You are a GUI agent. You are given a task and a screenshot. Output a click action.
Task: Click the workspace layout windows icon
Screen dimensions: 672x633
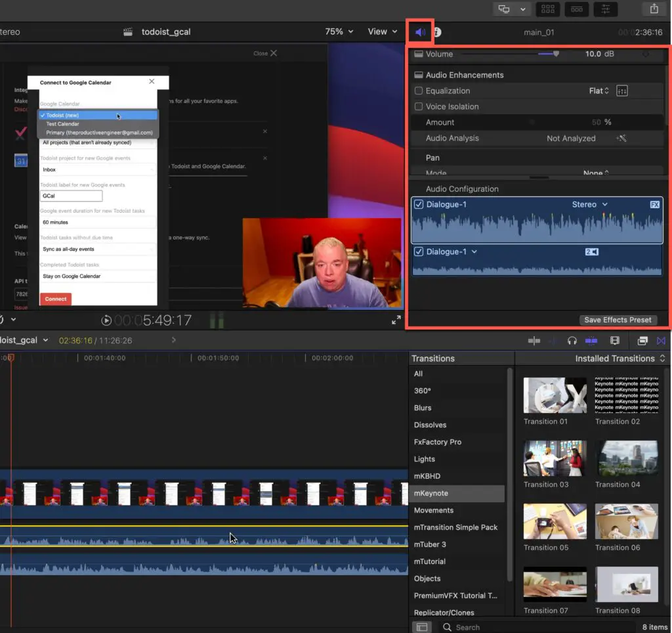point(504,9)
